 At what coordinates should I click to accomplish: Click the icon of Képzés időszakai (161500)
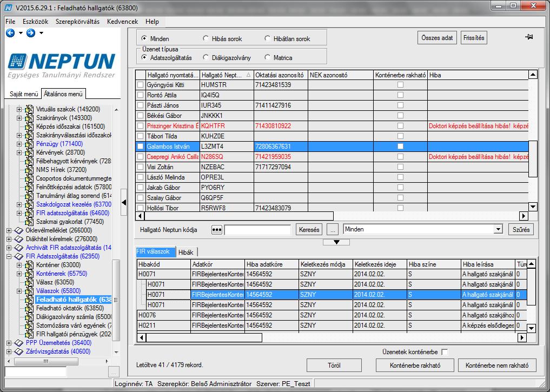(x=29, y=127)
